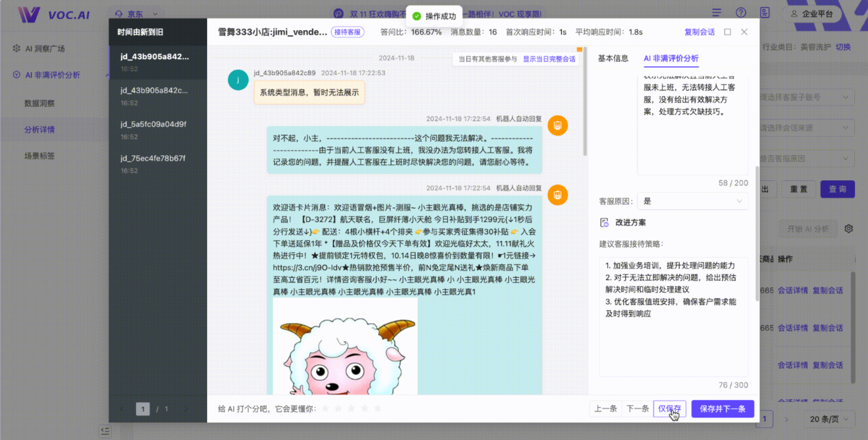Screen dimensions: 868x440
Task: Click second row 会话详情 link
Action: [792, 328]
